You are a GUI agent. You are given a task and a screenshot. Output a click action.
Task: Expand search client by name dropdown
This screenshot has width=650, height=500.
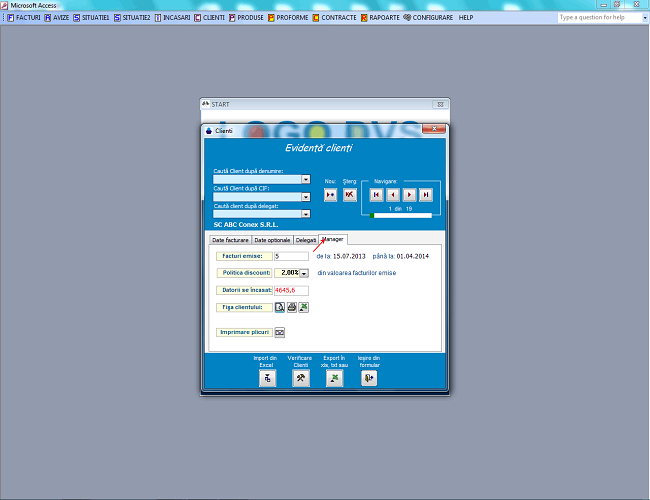click(x=306, y=179)
